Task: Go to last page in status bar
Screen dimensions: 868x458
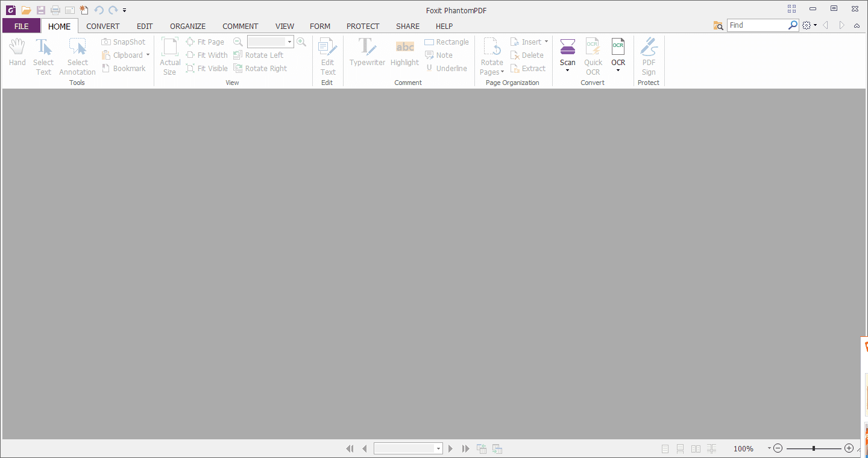Action: click(x=465, y=448)
